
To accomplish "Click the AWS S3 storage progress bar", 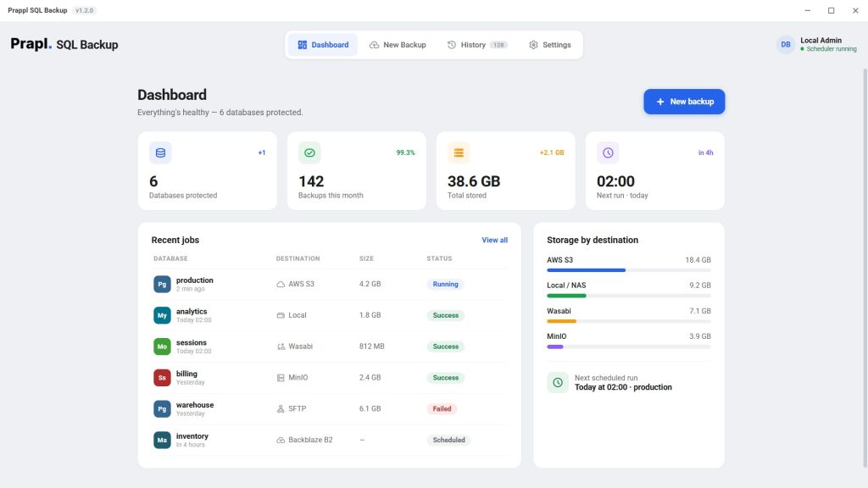I will [629, 270].
